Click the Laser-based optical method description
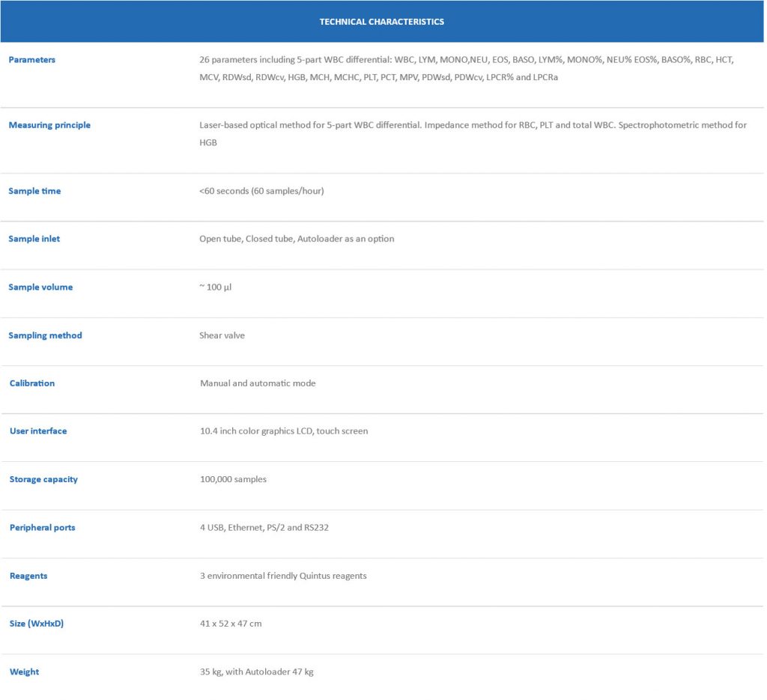The image size is (767, 700). [473, 133]
